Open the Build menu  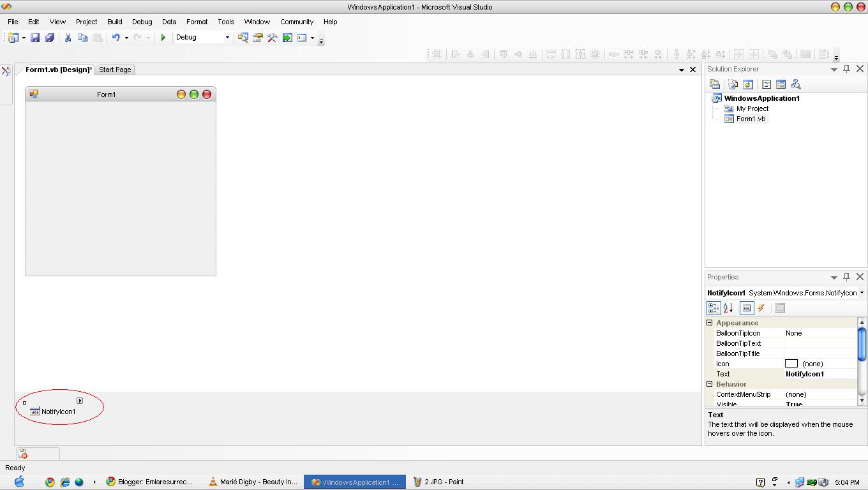point(115,22)
